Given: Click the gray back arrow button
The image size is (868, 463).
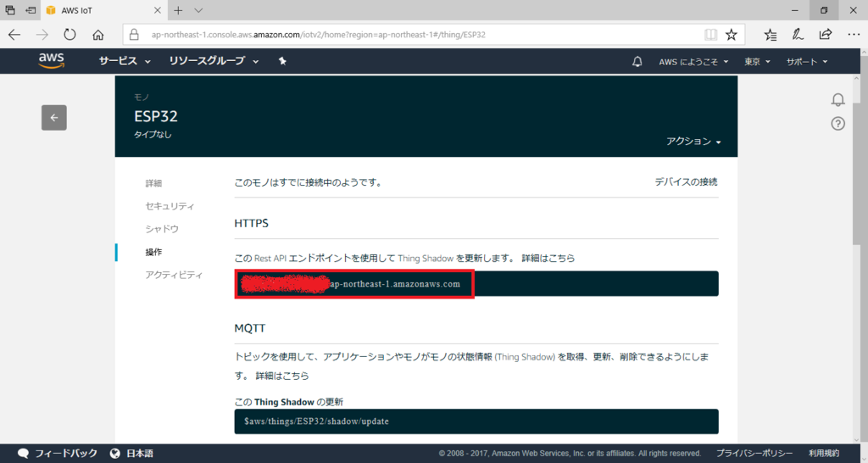Looking at the screenshot, I should coord(54,117).
